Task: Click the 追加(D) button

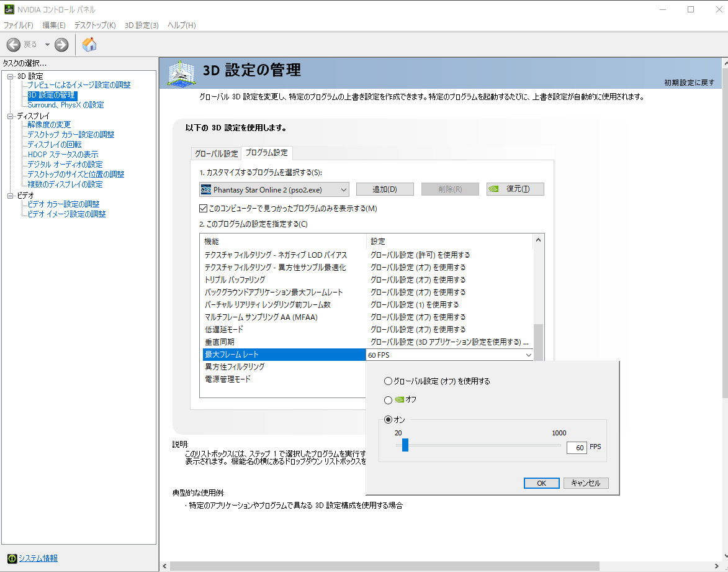Action: point(385,189)
